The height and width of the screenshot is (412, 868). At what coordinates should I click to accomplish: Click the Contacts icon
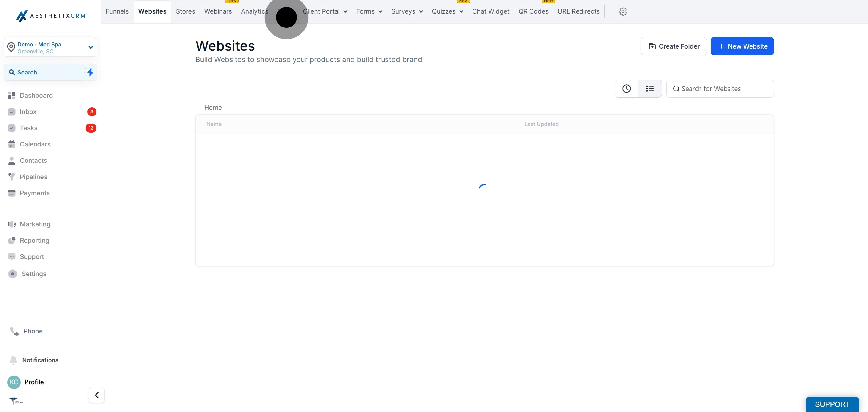point(12,161)
